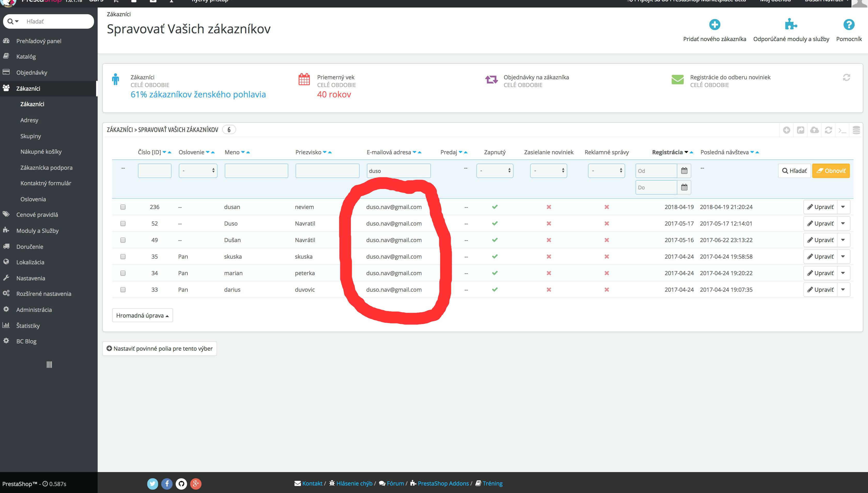Click the E-mailová adresa filter field
The image size is (868, 493).
point(398,171)
